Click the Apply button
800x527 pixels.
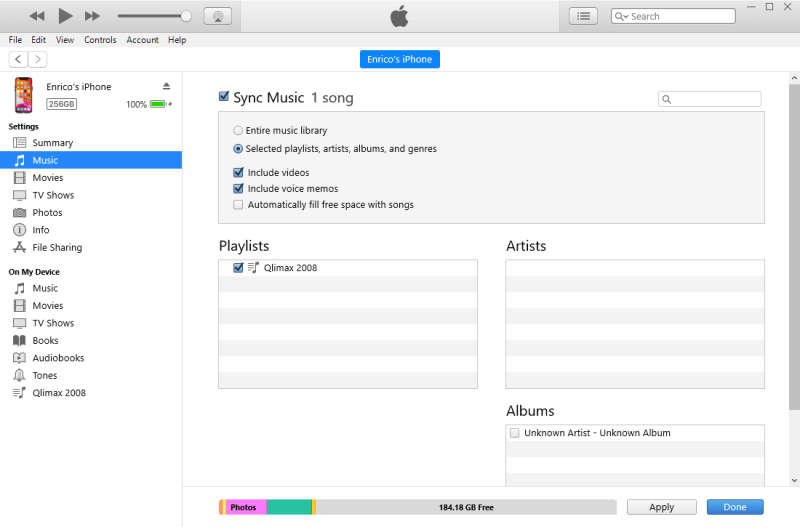click(x=661, y=507)
